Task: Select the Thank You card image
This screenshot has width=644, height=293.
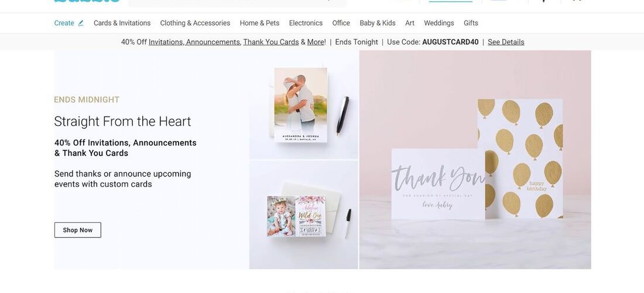Action: (438, 183)
